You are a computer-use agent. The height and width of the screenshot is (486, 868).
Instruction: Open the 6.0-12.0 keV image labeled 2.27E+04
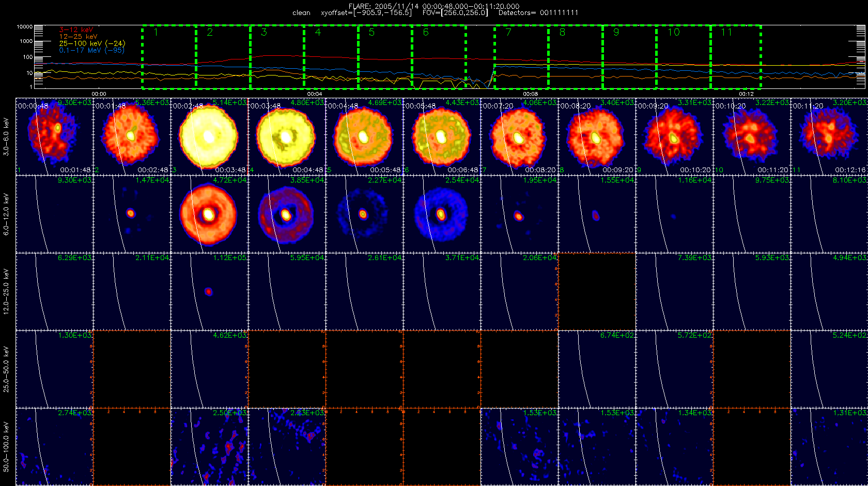tap(364, 214)
